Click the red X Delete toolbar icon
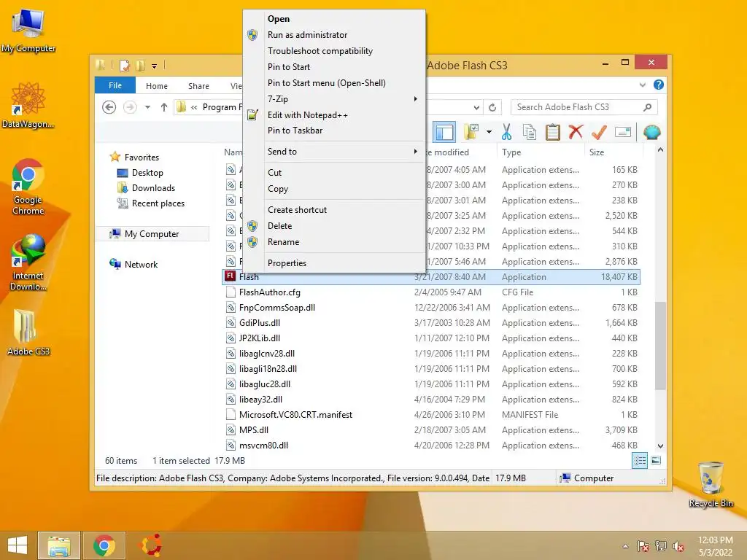This screenshot has height=560, width=747. tap(576, 131)
